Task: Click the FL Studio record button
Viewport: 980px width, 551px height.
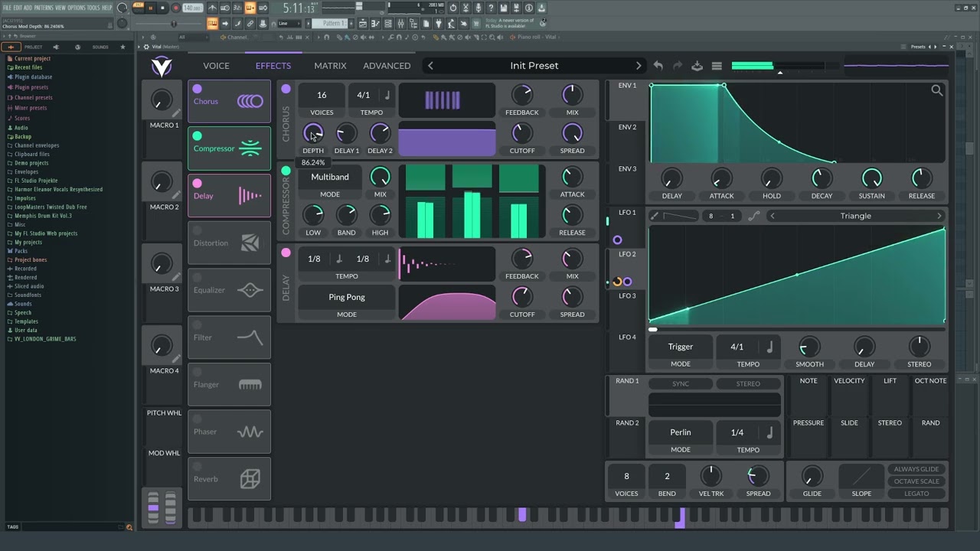Action: pos(175,8)
